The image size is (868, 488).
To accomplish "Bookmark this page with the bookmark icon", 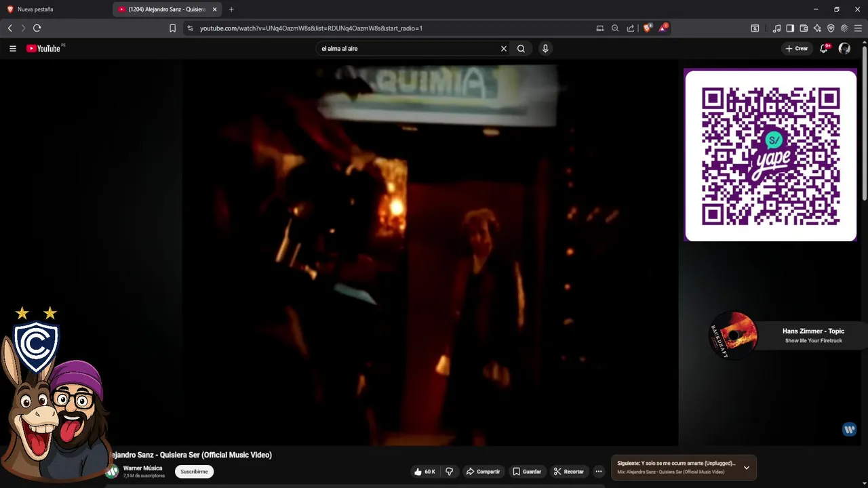I will 172,28.
